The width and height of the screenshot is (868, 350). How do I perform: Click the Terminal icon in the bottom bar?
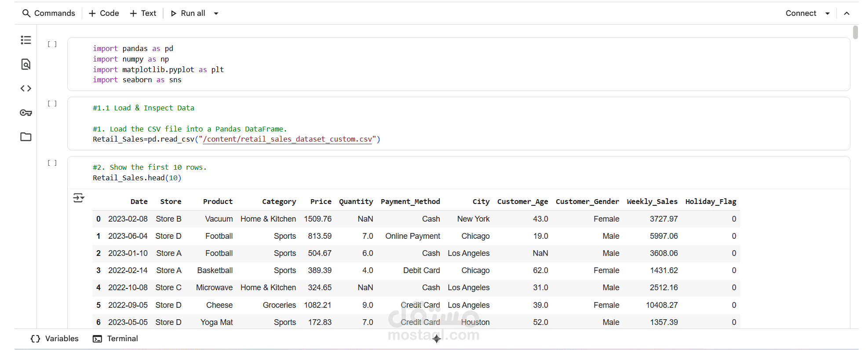point(97,339)
